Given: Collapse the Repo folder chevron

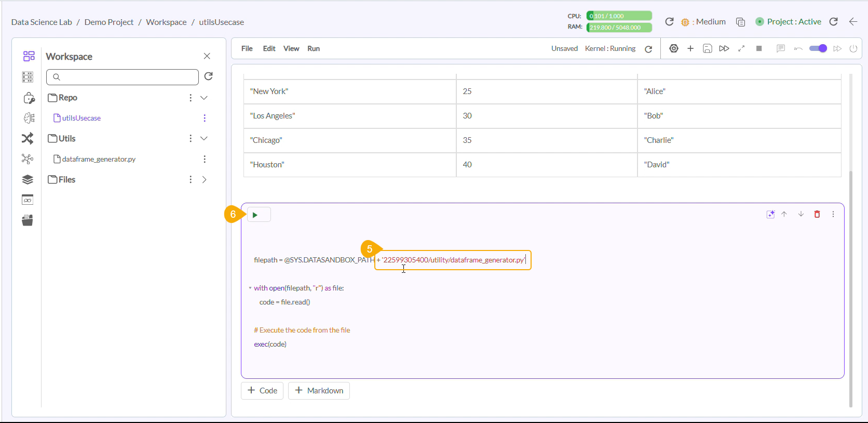Looking at the screenshot, I should point(204,98).
